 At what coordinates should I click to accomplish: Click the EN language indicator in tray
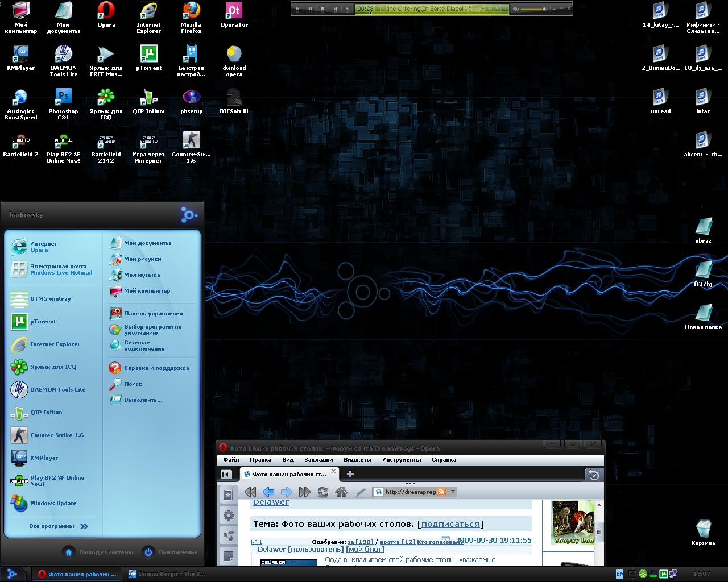point(619,574)
